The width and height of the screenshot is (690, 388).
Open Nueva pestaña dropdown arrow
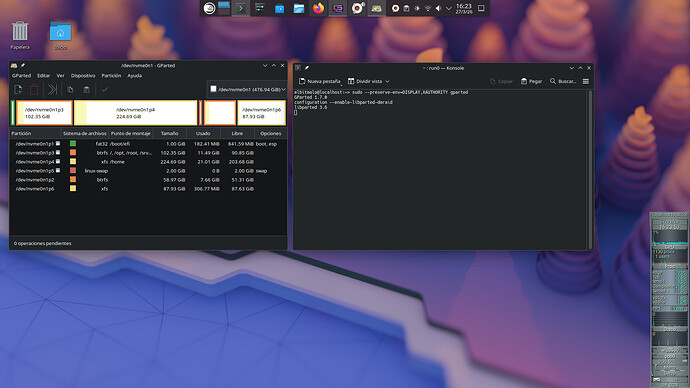[x=341, y=84]
